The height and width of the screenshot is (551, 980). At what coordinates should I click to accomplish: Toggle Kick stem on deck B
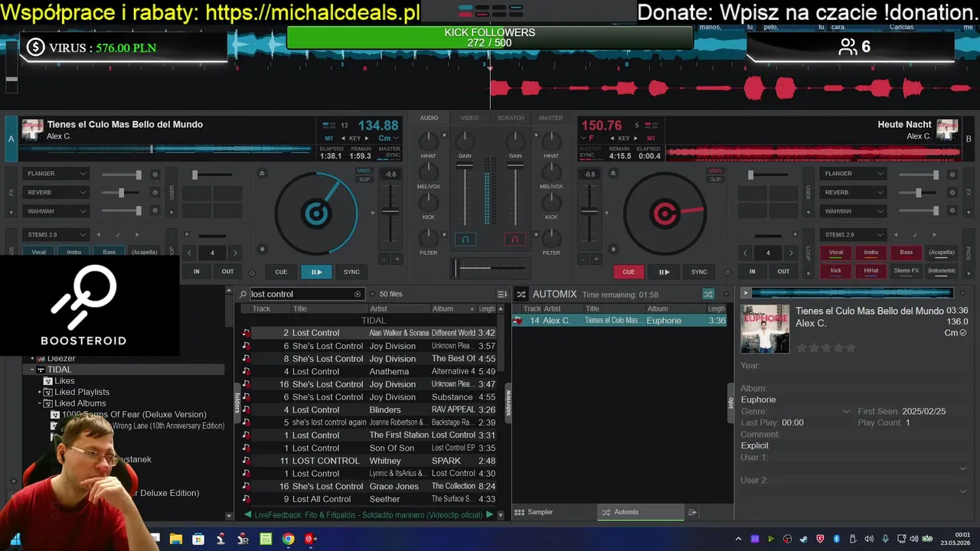pos(835,270)
